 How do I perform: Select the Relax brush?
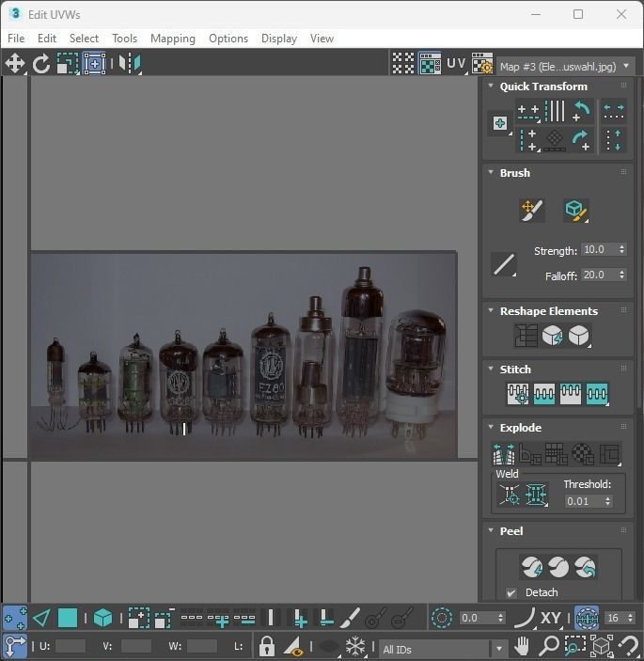tap(576, 210)
